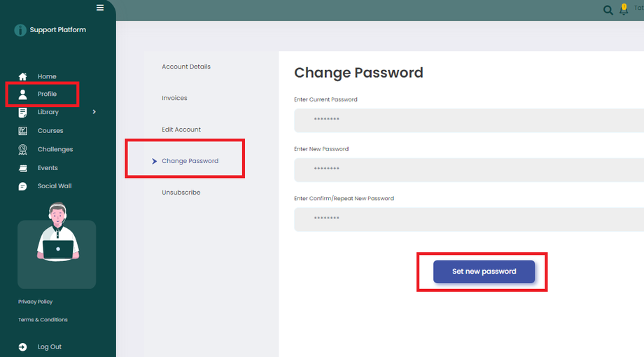Switch to the Account Details tab
Image resolution: width=644 pixels, height=357 pixels.
pyautogui.click(x=186, y=66)
